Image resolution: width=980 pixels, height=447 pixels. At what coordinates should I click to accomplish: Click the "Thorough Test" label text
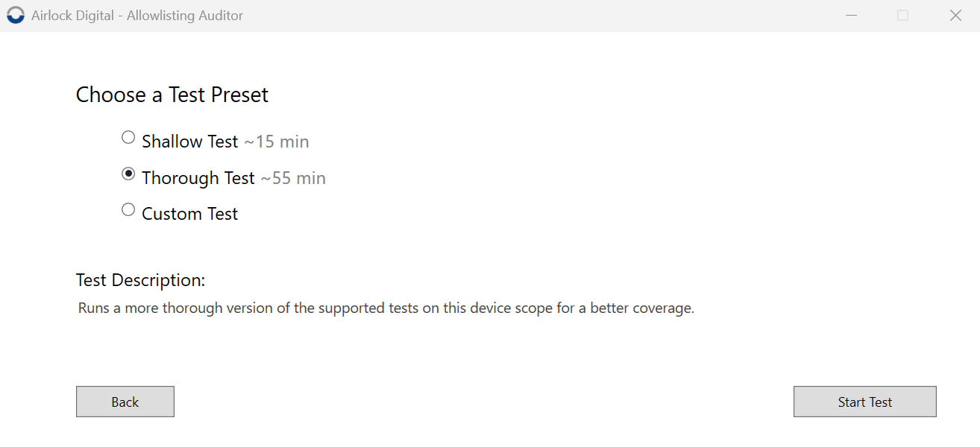(x=198, y=178)
